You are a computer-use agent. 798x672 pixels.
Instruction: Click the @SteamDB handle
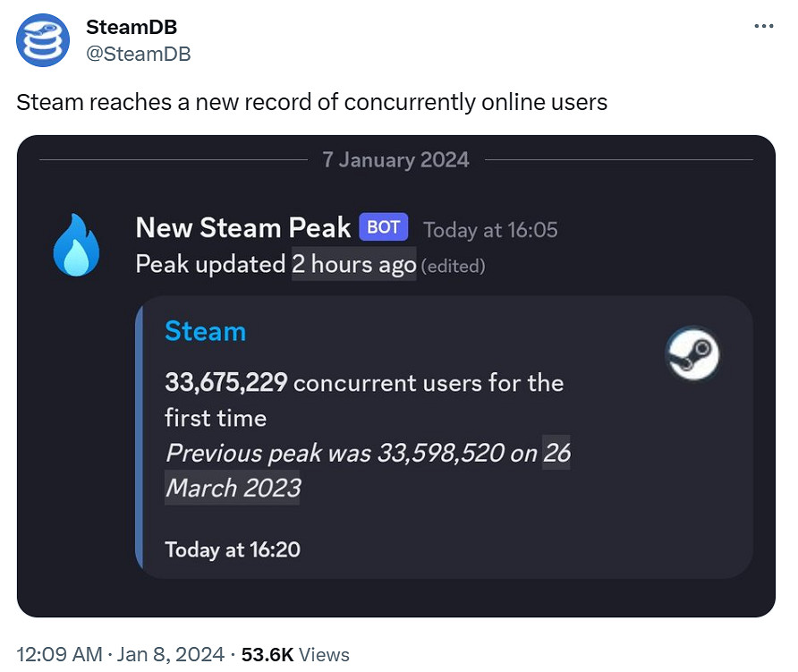tap(139, 54)
